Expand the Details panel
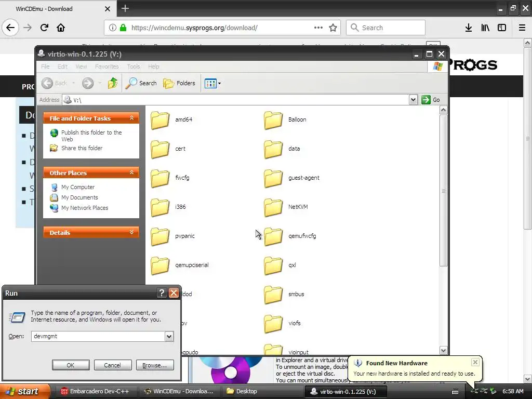 pyautogui.click(x=131, y=232)
